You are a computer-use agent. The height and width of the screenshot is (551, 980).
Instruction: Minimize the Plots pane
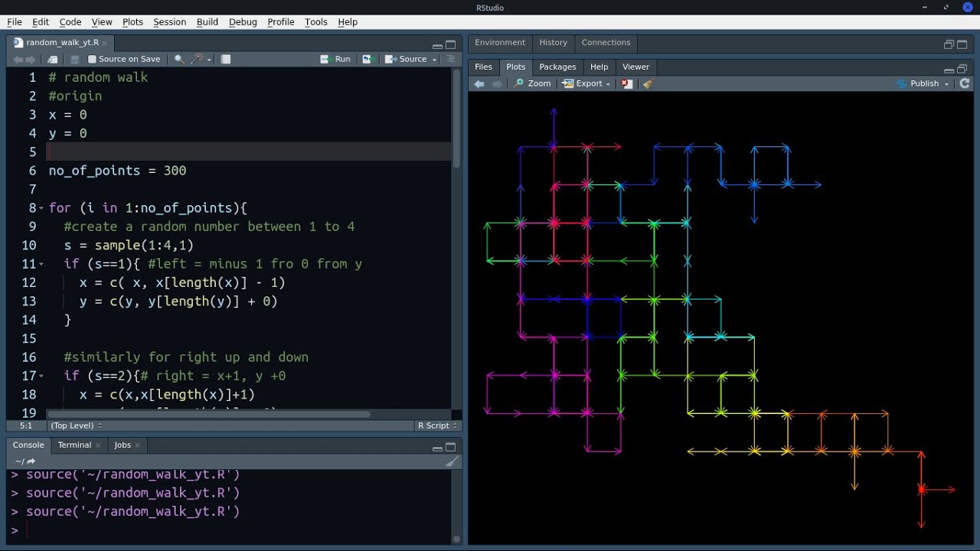[x=949, y=70]
